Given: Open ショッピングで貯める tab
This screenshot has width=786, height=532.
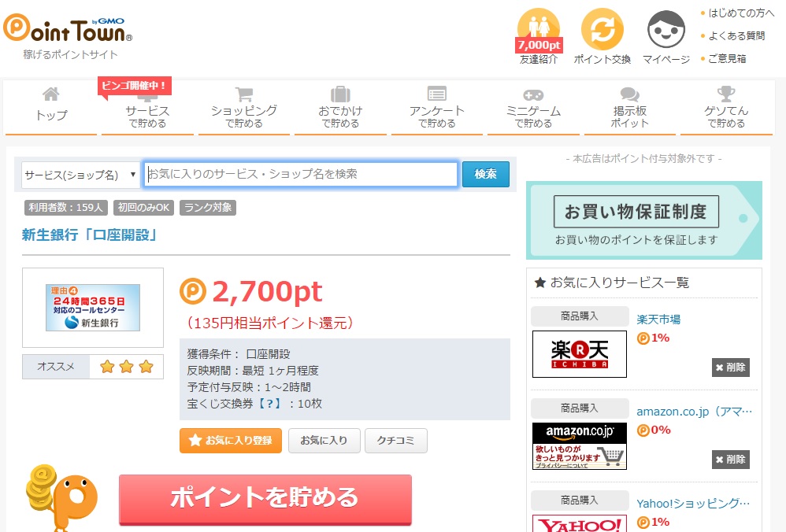Looking at the screenshot, I should coord(244,108).
